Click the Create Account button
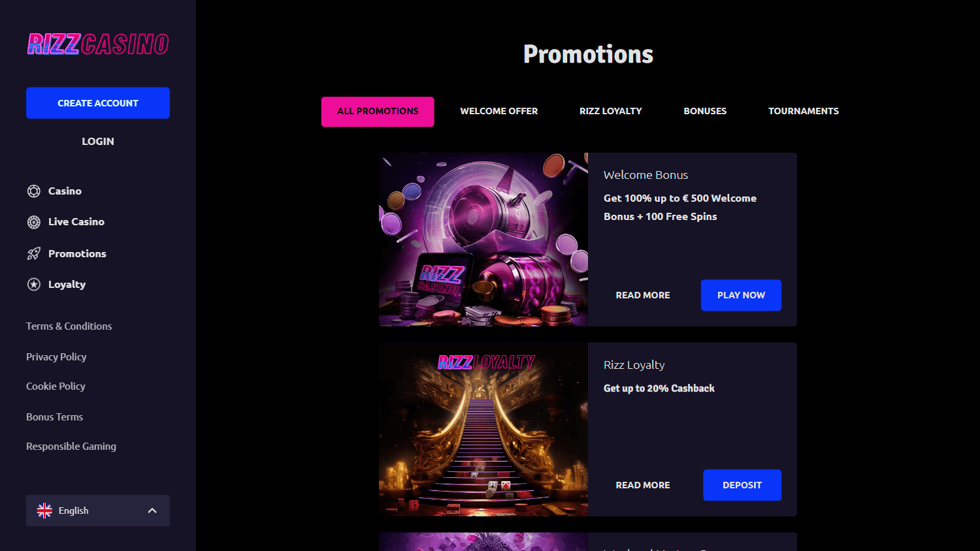This screenshot has width=980, height=551. (x=98, y=103)
